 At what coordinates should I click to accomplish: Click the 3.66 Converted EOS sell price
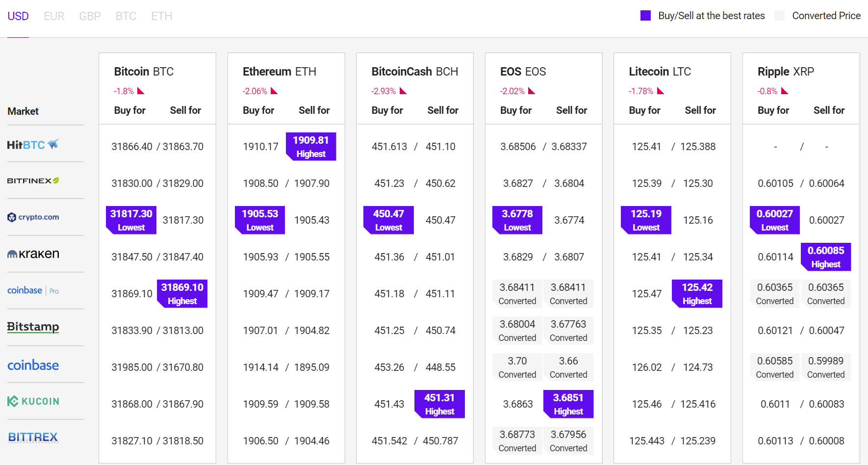(568, 367)
